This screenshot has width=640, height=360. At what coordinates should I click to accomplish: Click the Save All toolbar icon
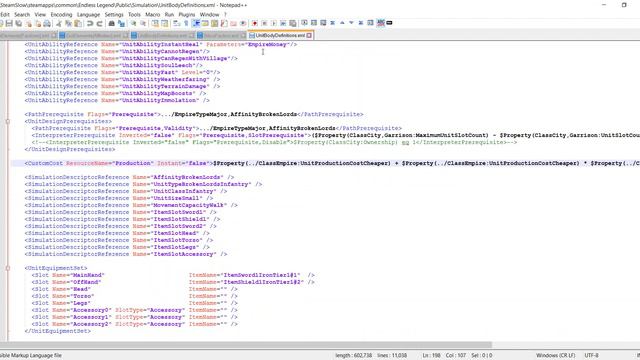coord(18,23)
